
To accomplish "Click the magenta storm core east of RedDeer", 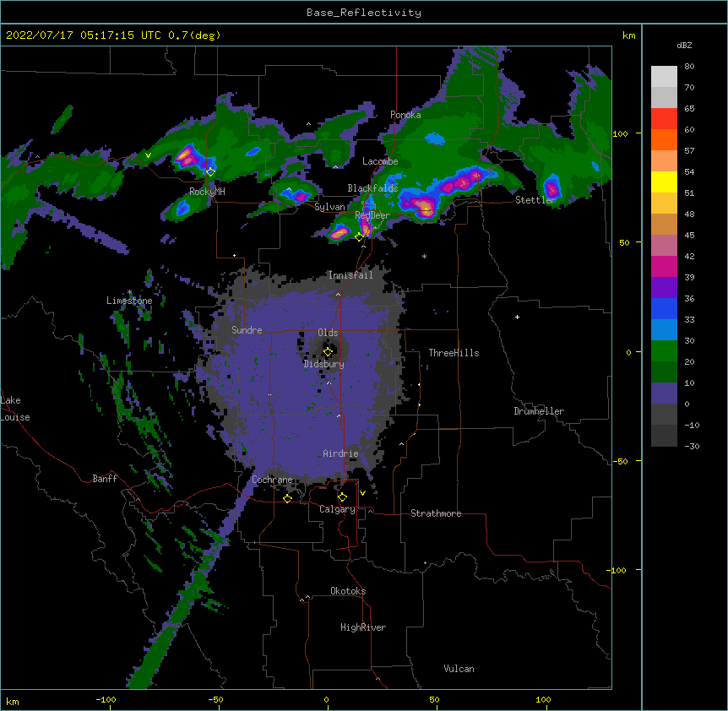I will click(423, 207).
